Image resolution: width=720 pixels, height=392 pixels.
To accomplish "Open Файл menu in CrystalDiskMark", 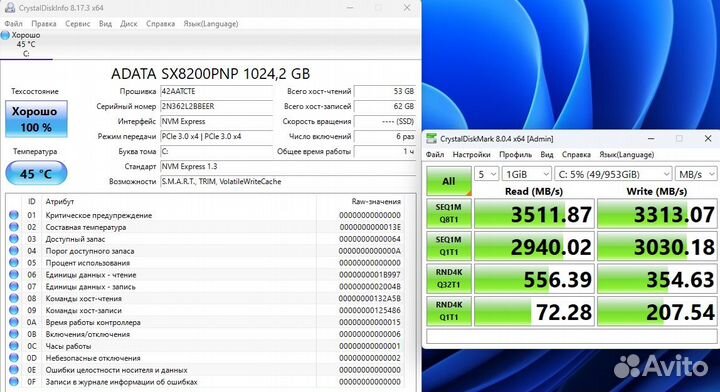I will (435, 154).
